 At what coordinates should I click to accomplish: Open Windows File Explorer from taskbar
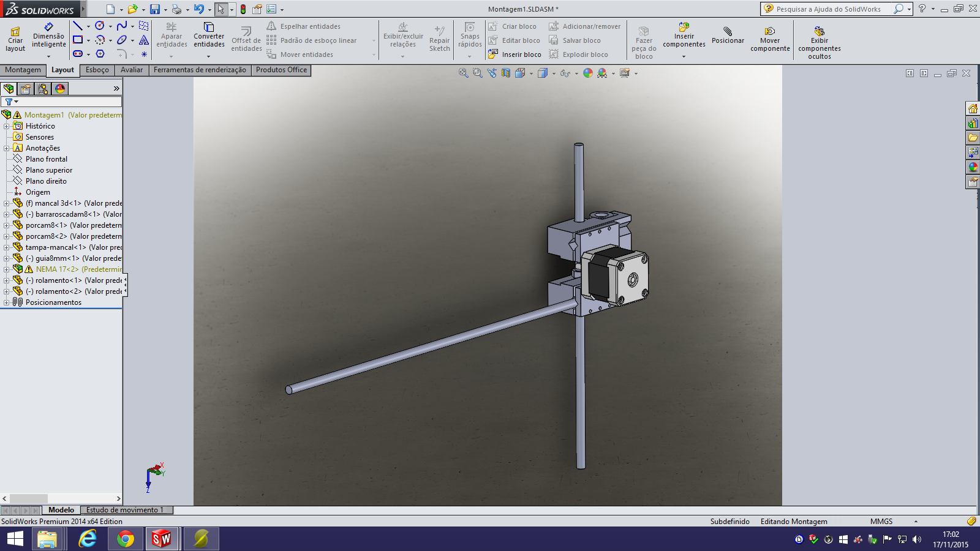tap(47, 539)
